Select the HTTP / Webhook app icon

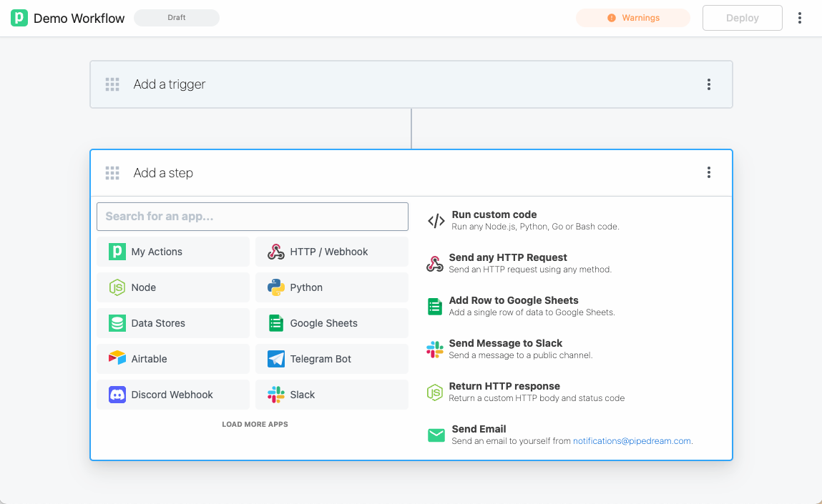tap(275, 251)
